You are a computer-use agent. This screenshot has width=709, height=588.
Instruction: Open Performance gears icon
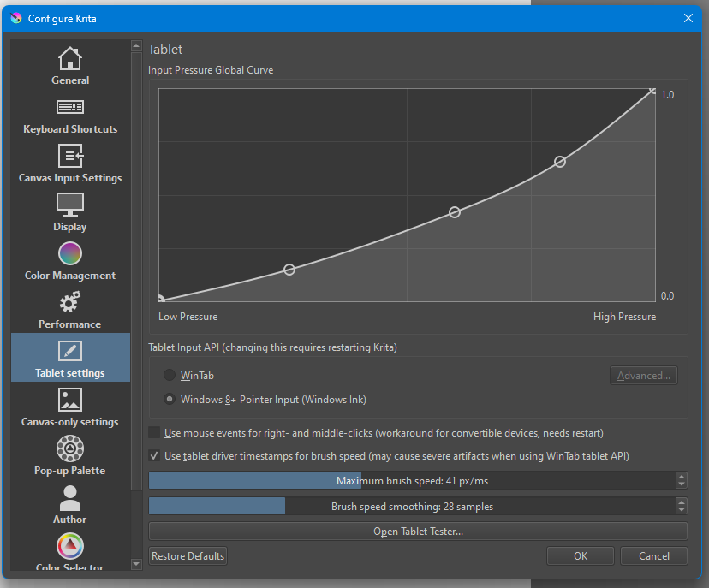click(x=70, y=302)
